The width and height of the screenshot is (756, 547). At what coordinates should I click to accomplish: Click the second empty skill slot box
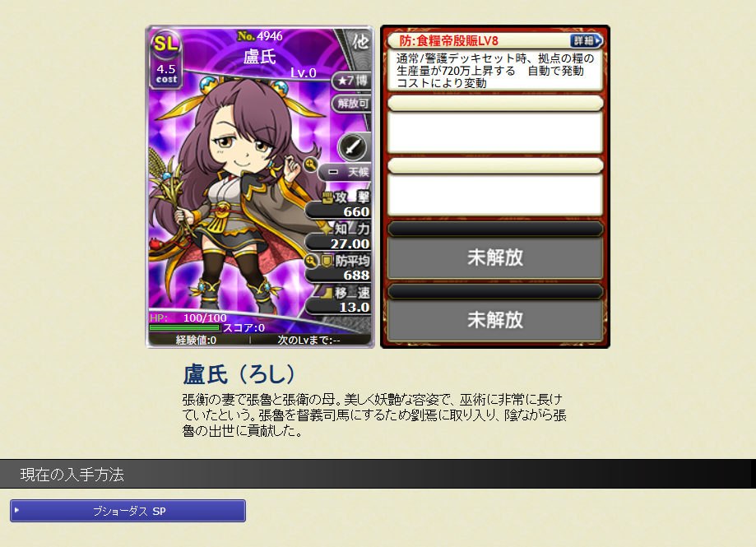point(495,194)
